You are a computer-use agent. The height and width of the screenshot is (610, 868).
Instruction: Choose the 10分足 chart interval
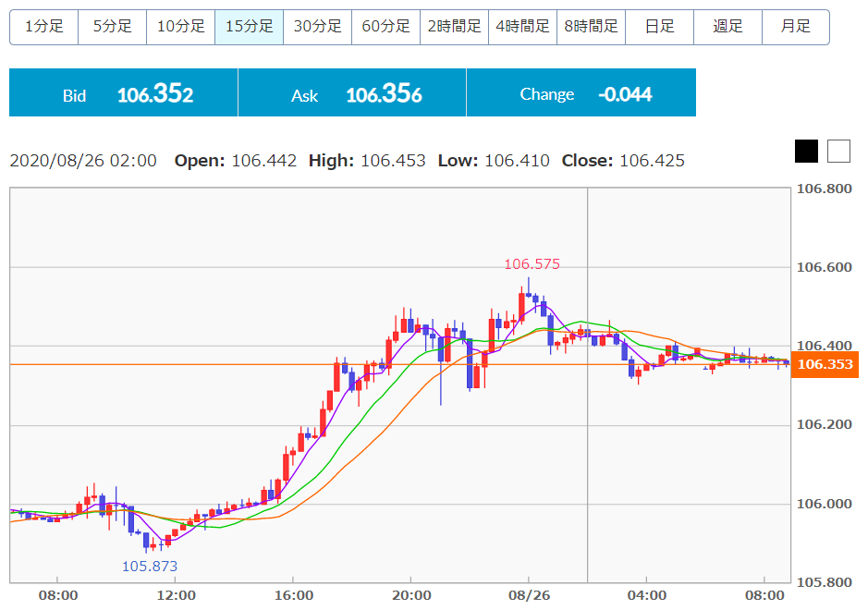[180, 27]
